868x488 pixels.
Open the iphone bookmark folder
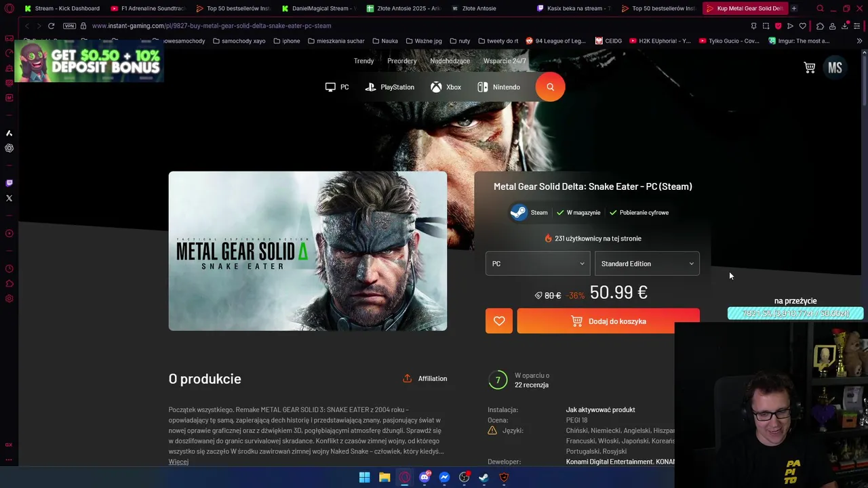coord(286,41)
